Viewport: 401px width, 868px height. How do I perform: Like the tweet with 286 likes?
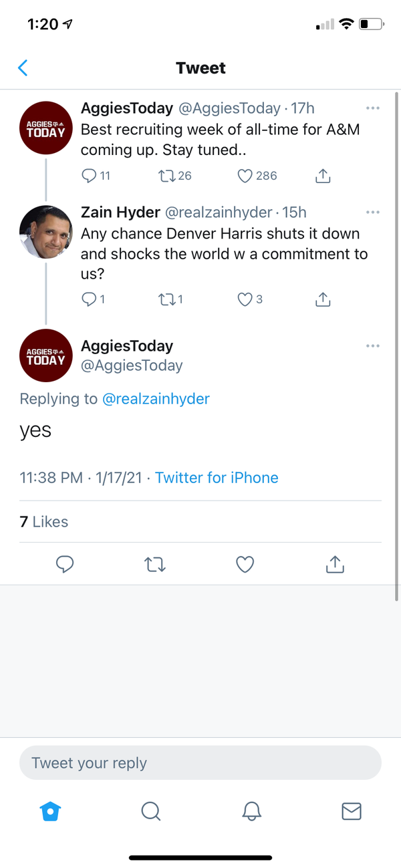(x=245, y=176)
